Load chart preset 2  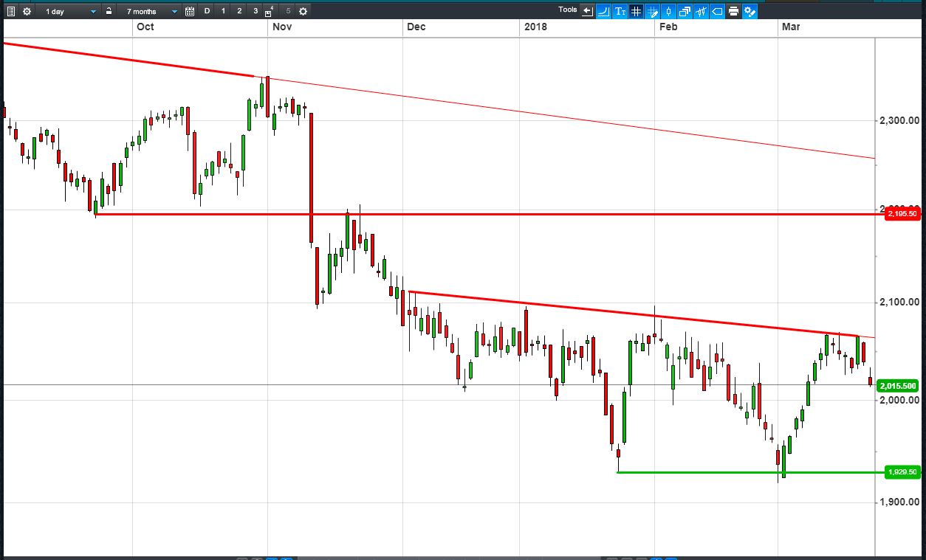click(x=239, y=11)
